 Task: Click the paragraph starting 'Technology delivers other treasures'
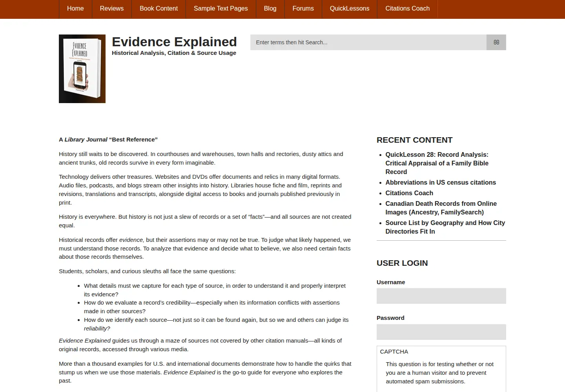[x=200, y=190]
